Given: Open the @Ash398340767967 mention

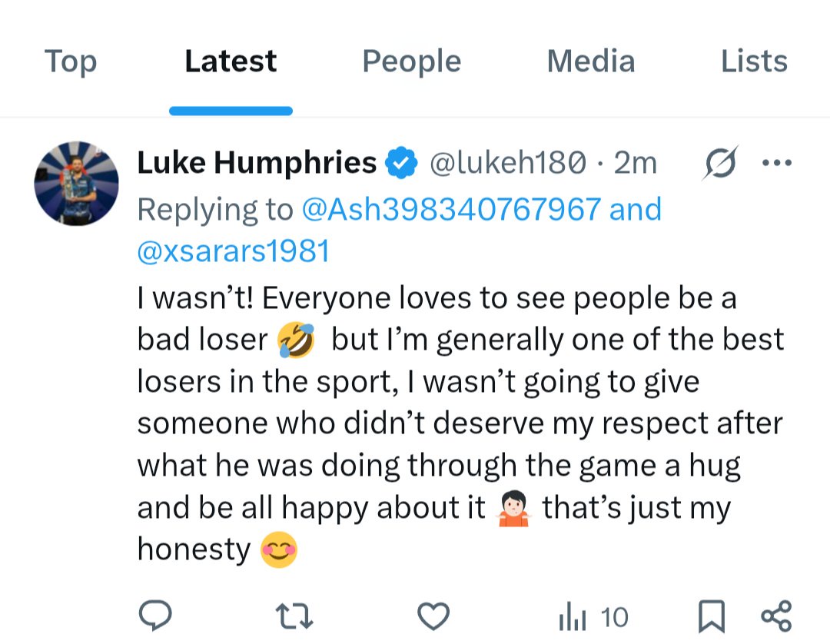Looking at the screenshot, I should click(452, 209).
